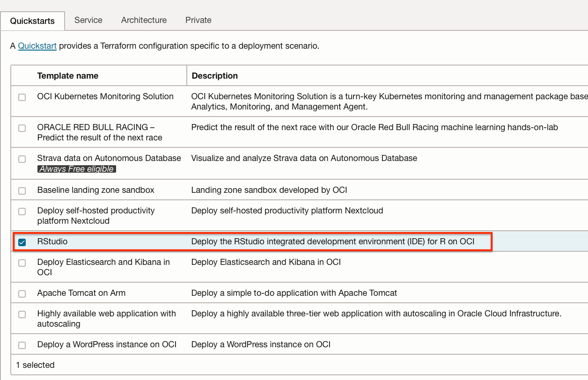Screen dimensions: 588x380
Task: Click the Description column header
Action: coord(215,76)
